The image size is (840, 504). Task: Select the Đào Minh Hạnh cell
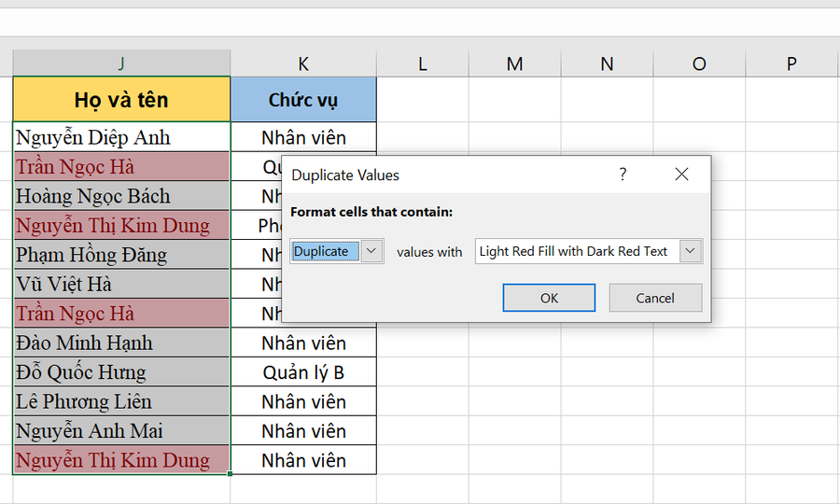[121, 343]
